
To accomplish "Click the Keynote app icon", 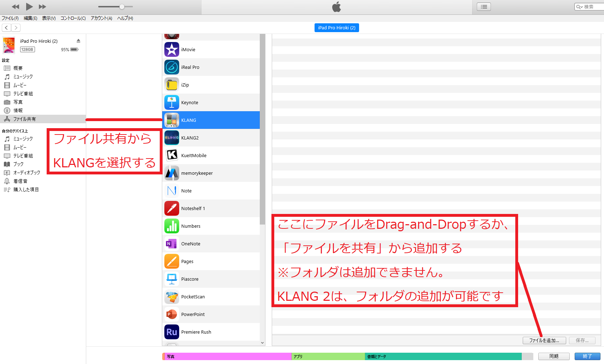I will point(172,102).
